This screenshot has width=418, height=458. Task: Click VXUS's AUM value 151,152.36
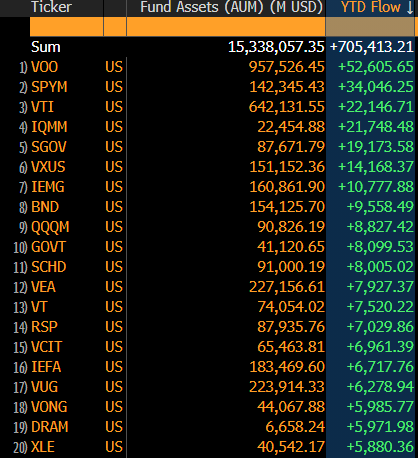pos(287,167)
